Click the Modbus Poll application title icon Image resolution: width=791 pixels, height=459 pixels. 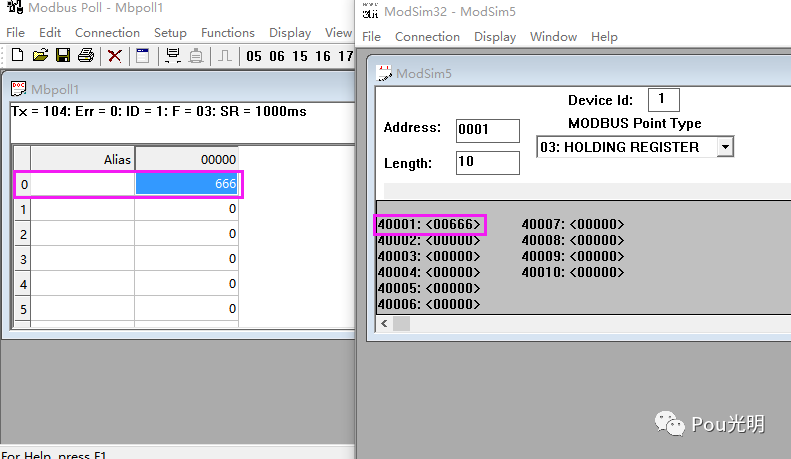[15, 7]
